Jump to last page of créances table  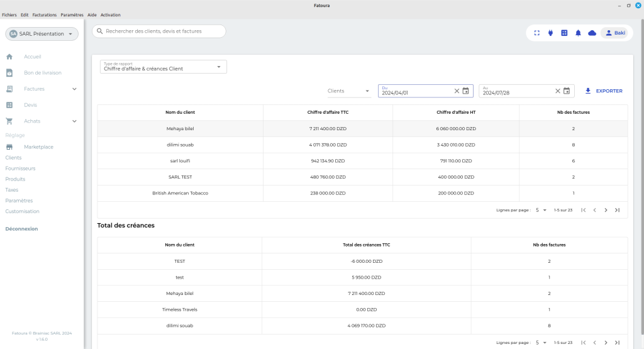[617, 343]
